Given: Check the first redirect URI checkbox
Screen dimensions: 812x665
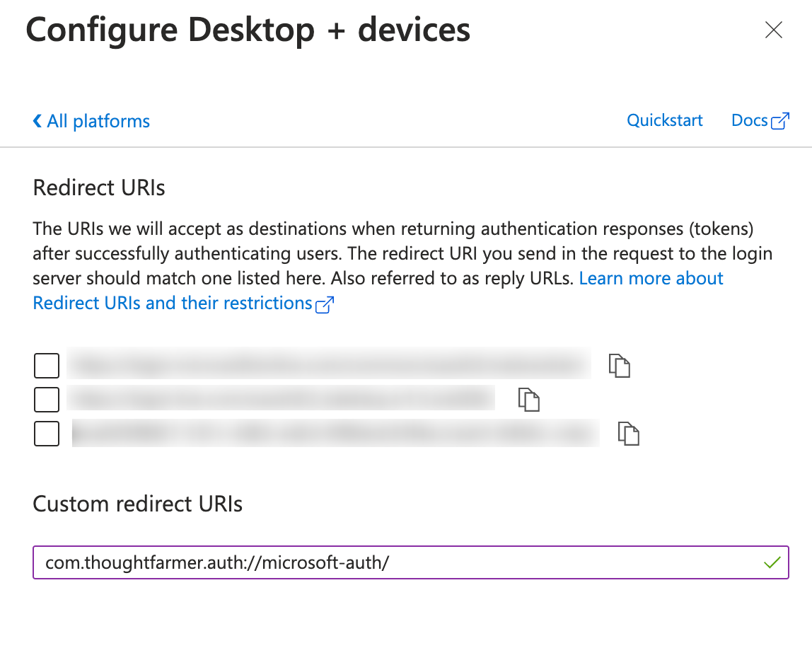Looking at the screenshot, I should [46, 366].
